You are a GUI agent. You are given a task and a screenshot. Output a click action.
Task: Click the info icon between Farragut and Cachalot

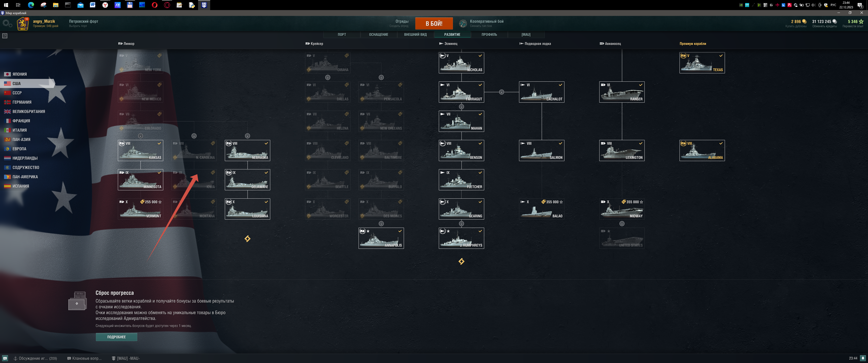point(501,92)
